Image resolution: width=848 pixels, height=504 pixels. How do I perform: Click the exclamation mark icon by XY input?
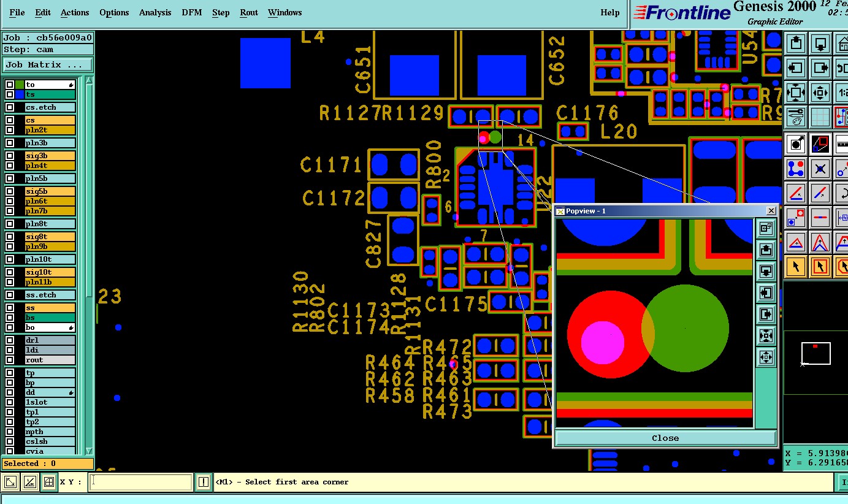click(x=204, y=483)
